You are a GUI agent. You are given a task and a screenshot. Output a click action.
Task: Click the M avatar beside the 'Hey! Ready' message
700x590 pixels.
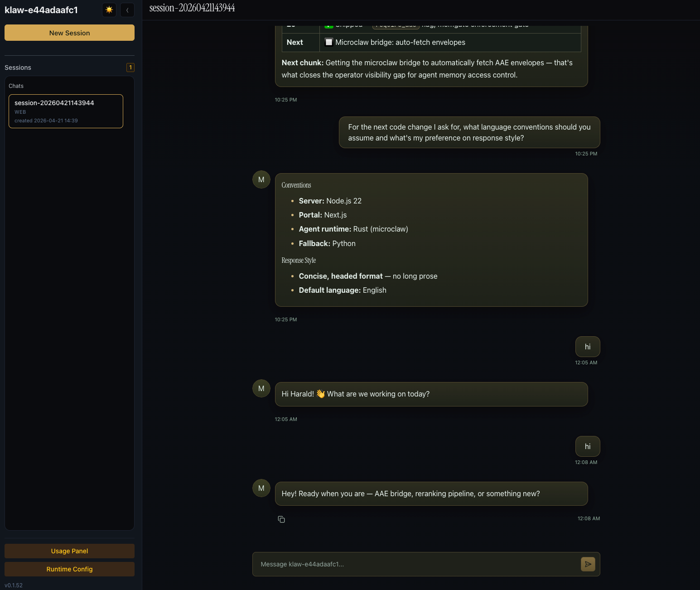coord(261,488)
